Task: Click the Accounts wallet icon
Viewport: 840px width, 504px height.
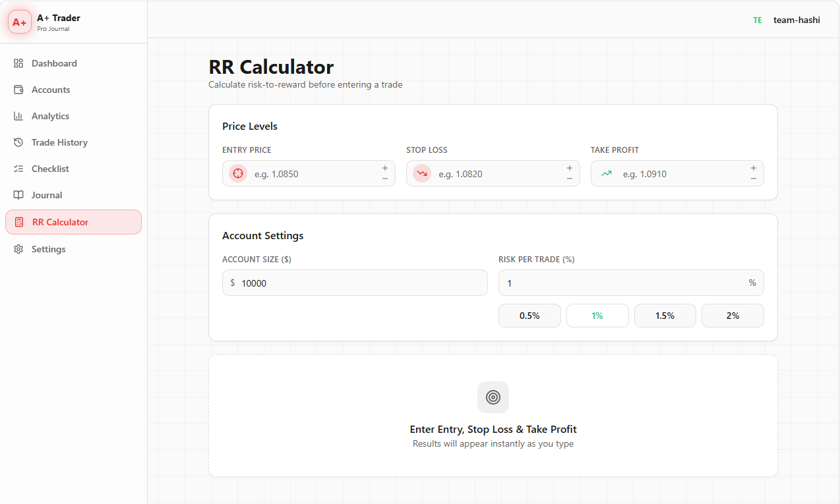Action: (18, 90)
